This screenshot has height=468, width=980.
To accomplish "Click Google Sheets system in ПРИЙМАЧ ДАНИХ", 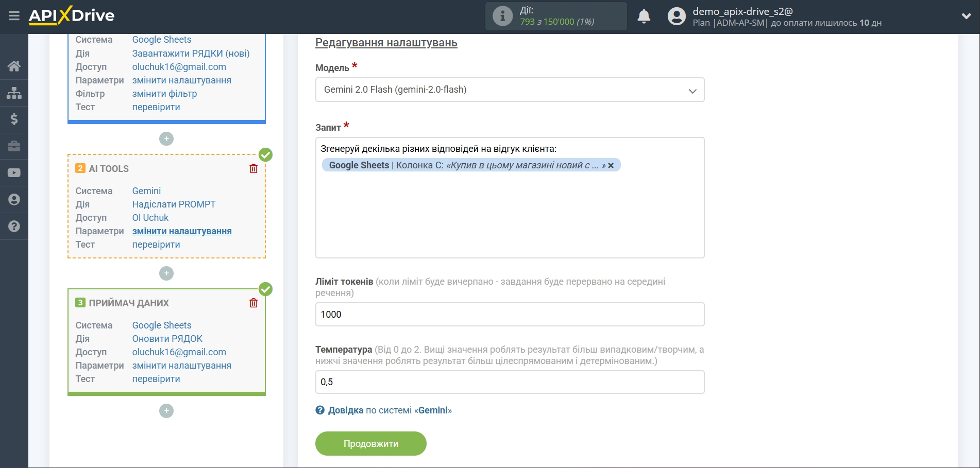I will point(162,325).
